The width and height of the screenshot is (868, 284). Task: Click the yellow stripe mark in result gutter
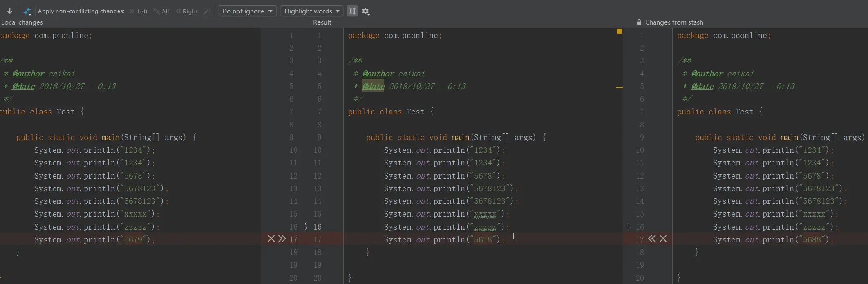[619, 87]
